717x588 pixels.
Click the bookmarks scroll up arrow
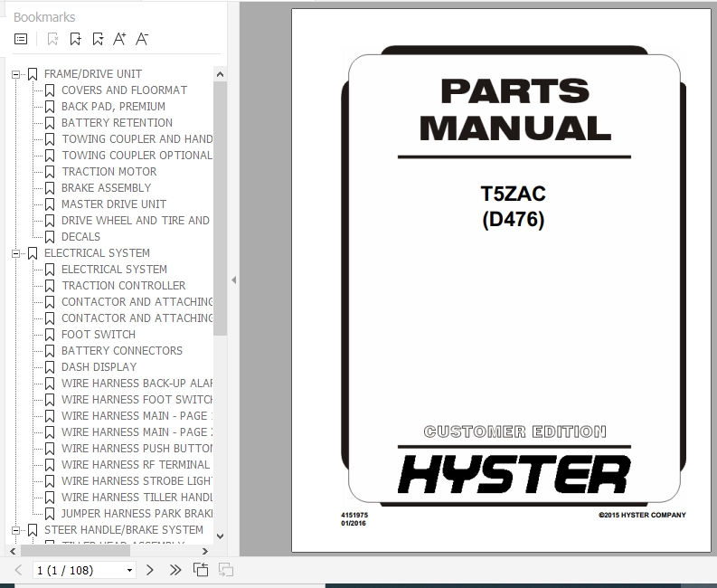coord(220,74)
